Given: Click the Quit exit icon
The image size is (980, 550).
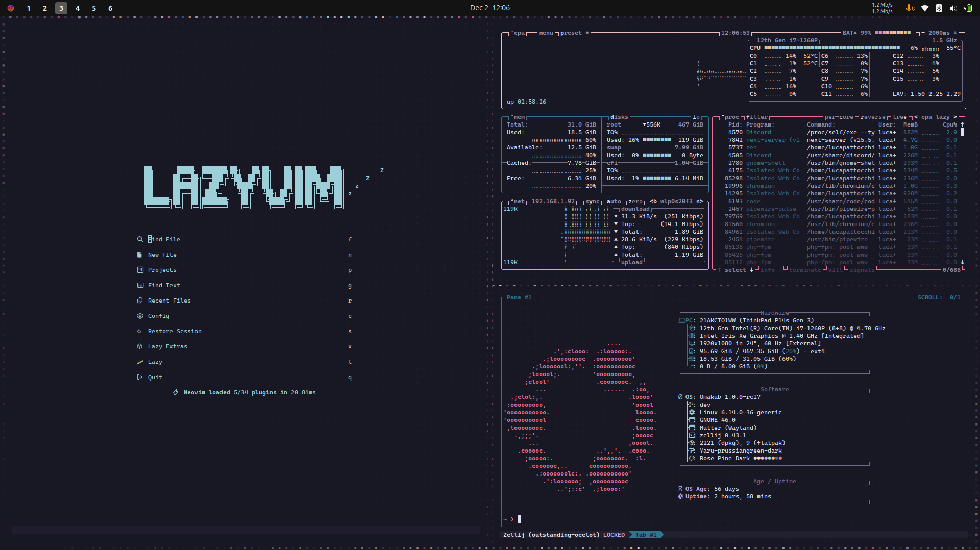Looking at the screenshot, I should tap(140, 377).
